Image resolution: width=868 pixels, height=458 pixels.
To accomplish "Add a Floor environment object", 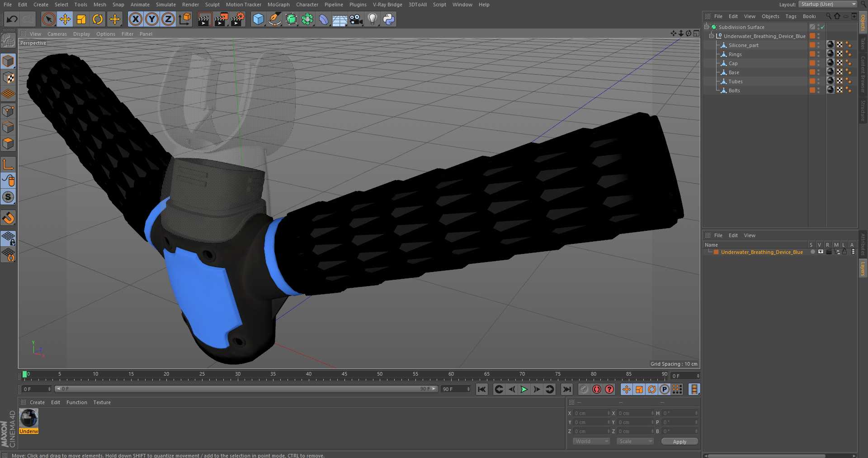I will (340, 19).
